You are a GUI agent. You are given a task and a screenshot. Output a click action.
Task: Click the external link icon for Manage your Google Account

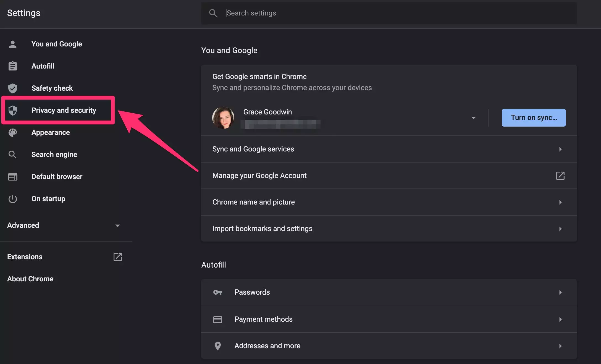tap(560, 176)
